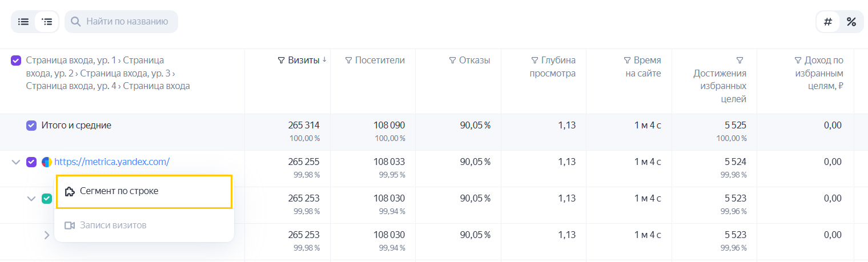868x262 pixels.
Task: Collapse the second-level green row
Action: tap(31, 199)
